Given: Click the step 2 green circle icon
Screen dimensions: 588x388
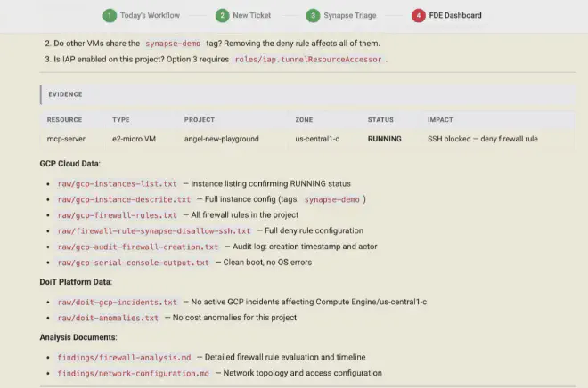Looking at the screenshot, I should coord(223,16).
